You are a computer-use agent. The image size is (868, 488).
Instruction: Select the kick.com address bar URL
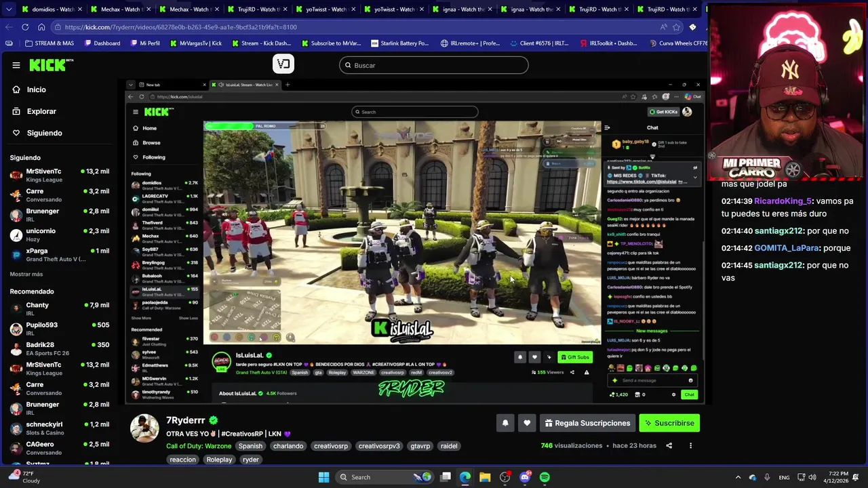click(x=181, y=27)
